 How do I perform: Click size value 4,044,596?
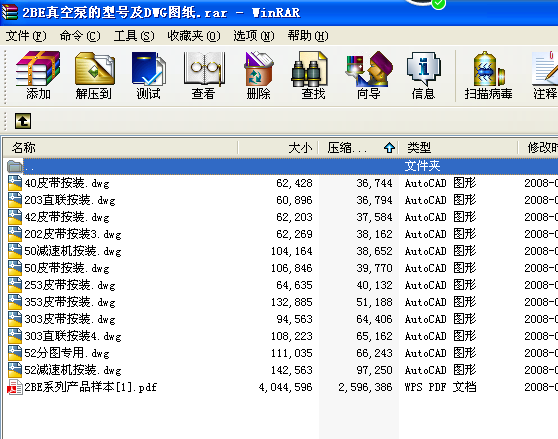(285, 387)
